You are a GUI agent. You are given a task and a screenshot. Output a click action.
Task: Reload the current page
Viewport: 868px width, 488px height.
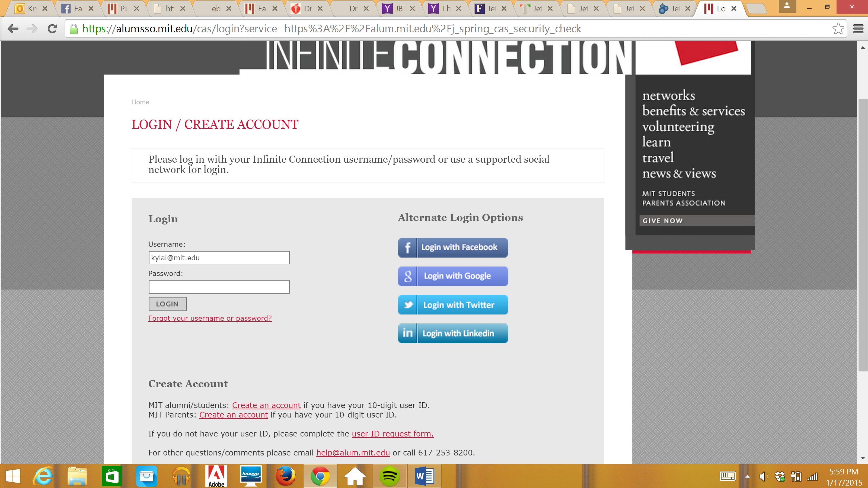click(x=52, y=29)
